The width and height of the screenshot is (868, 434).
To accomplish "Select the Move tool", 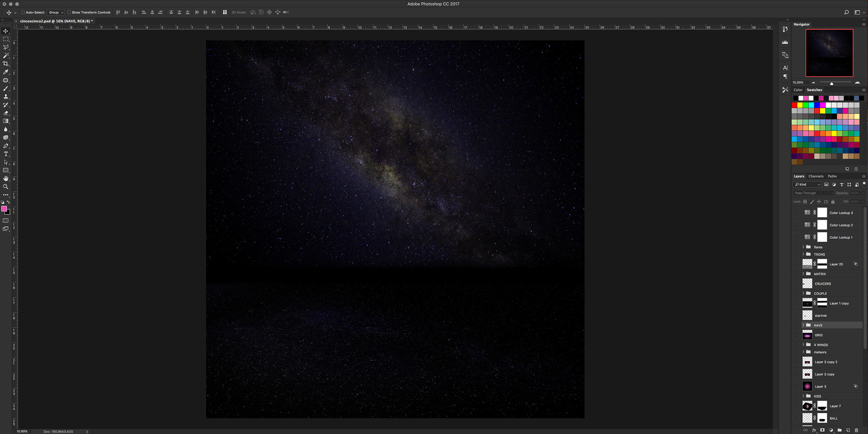I will [x=6, y=31].
